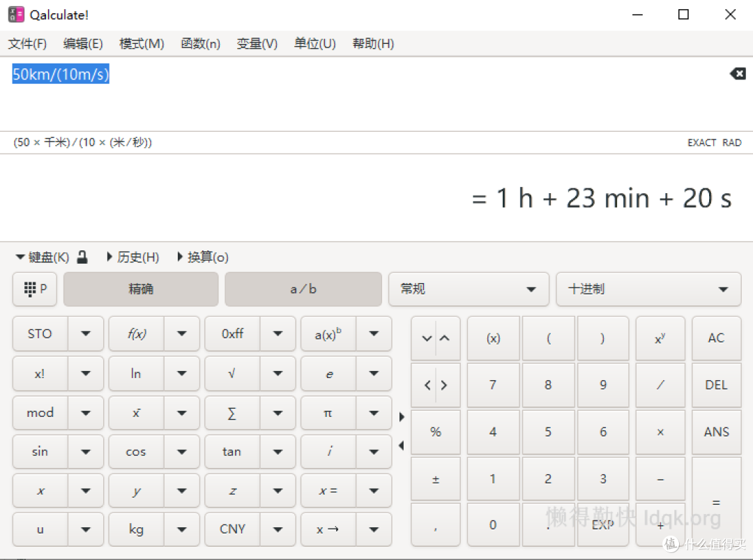Screen dimensions: 753x560
Task: Click the division / button
Action: point(660,385)
